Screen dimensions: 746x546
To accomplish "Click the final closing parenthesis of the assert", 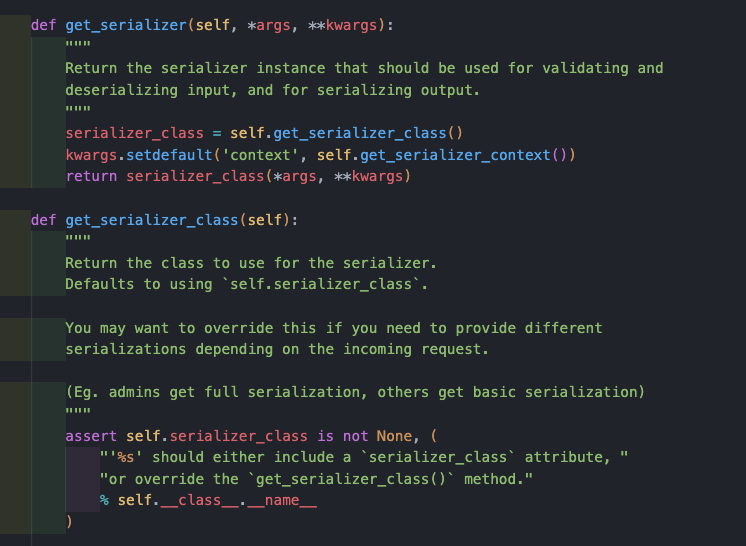I will click(x=69, y=522).
